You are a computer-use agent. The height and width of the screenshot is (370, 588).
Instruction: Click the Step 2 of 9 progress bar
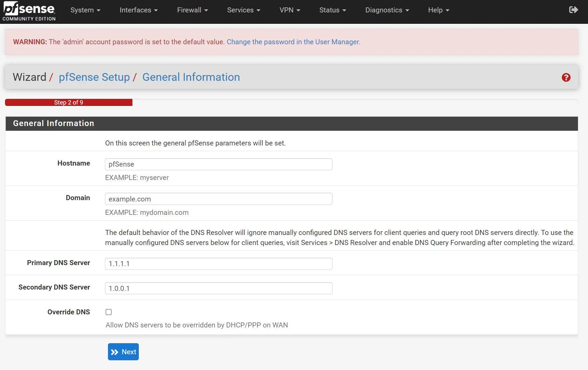(x=69, y=102)
